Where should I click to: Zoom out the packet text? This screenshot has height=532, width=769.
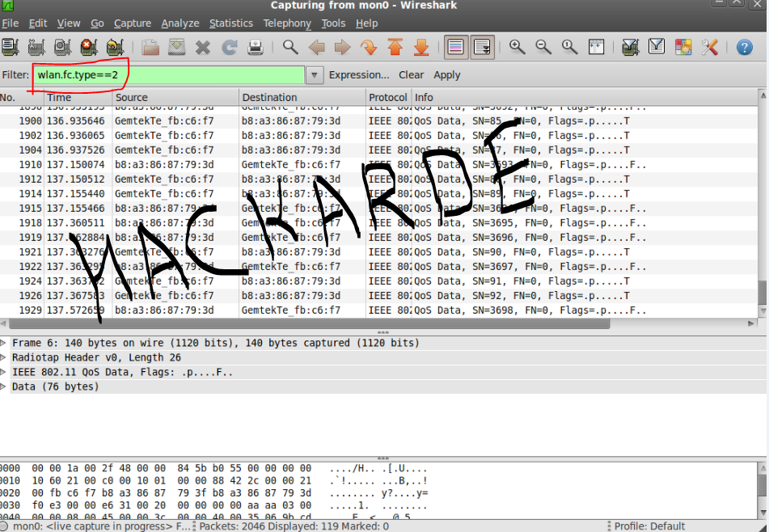point(543,47)
